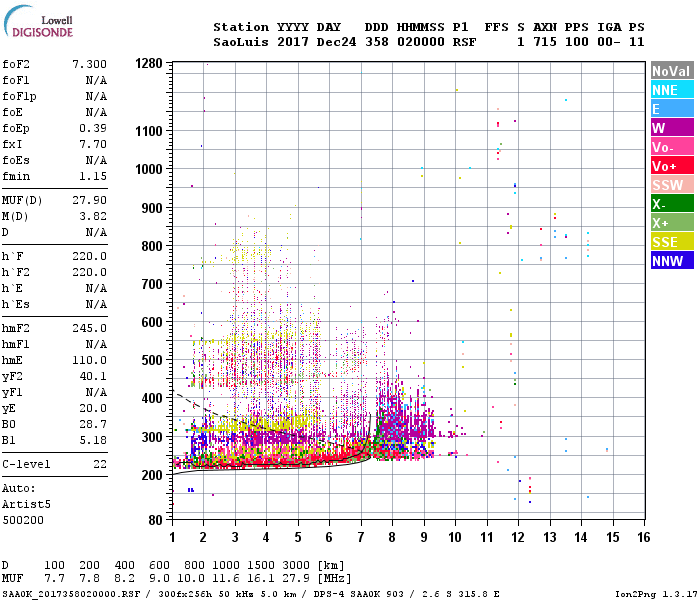
Task: Click the 500200 version number
Action: (23, 521)
